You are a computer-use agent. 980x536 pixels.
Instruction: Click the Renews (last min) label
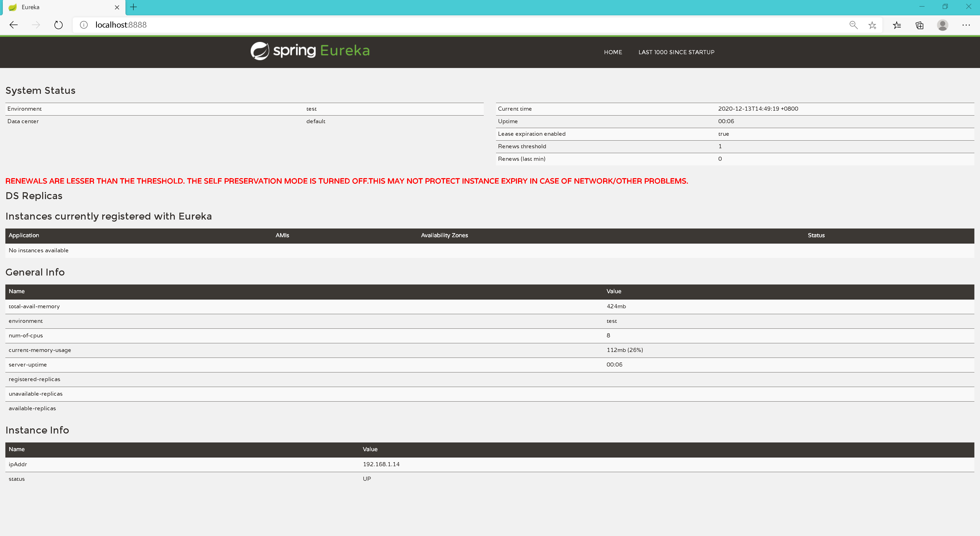(x=522, y=159)
